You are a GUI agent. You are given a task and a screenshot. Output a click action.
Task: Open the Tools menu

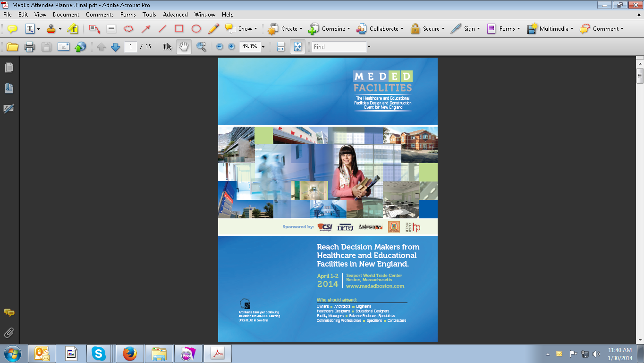pyautogui.click(x=149, y=15)
